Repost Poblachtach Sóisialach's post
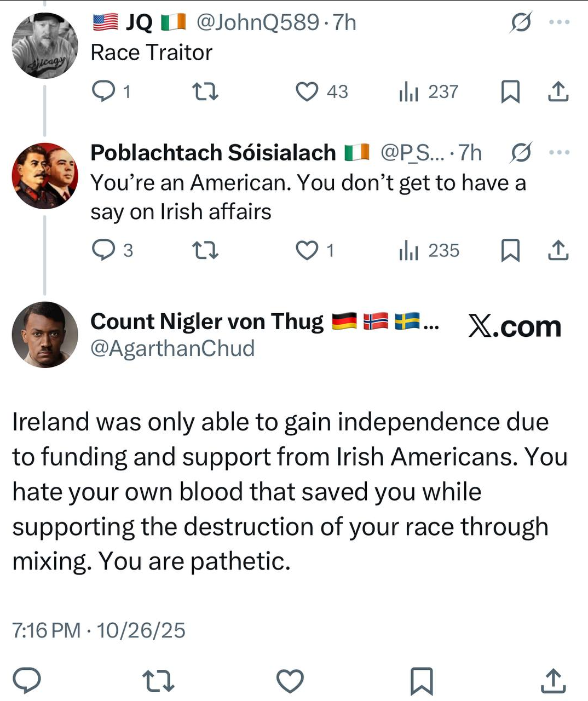Viewport: 588px width, 701px height. click(206, 250)
